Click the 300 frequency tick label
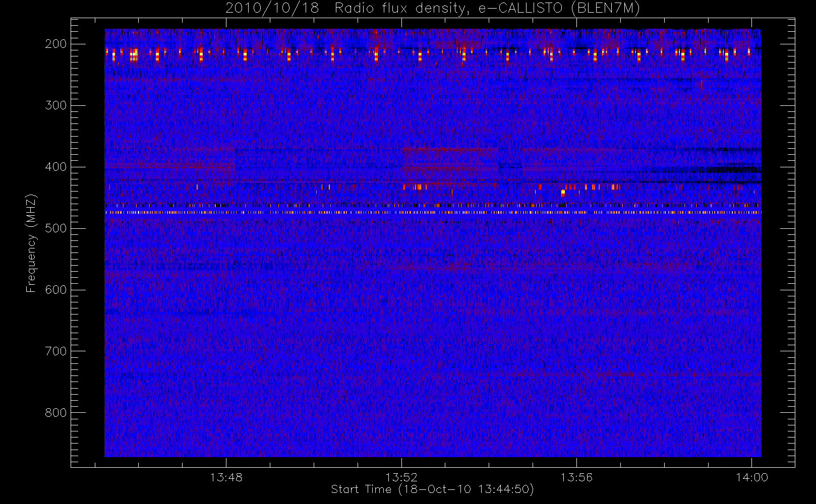Image resolution: width=816 pixels, height=504 pixels. (x=56, y=105)
